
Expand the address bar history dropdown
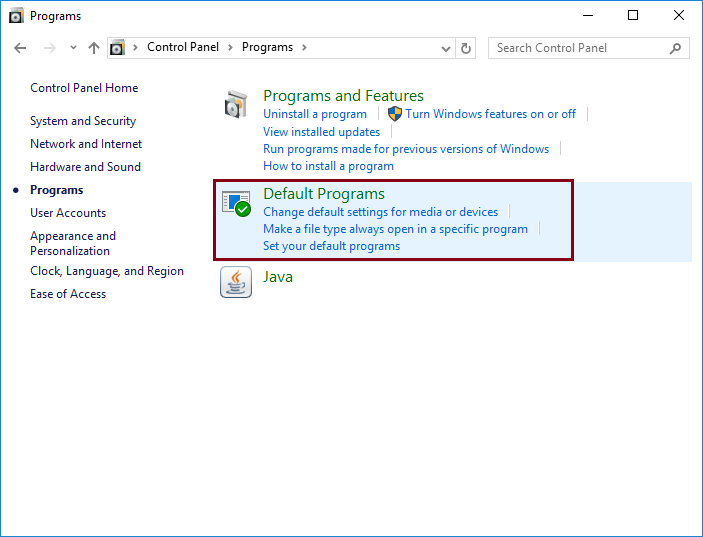click(x=446, y=48)
